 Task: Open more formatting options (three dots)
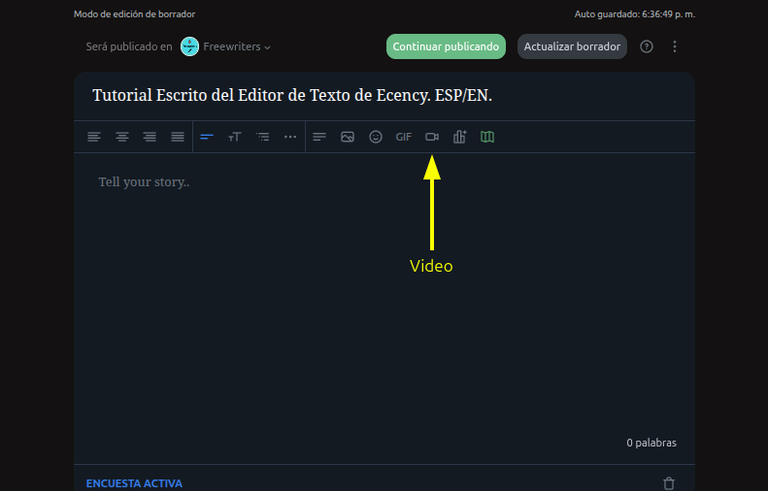290,137
